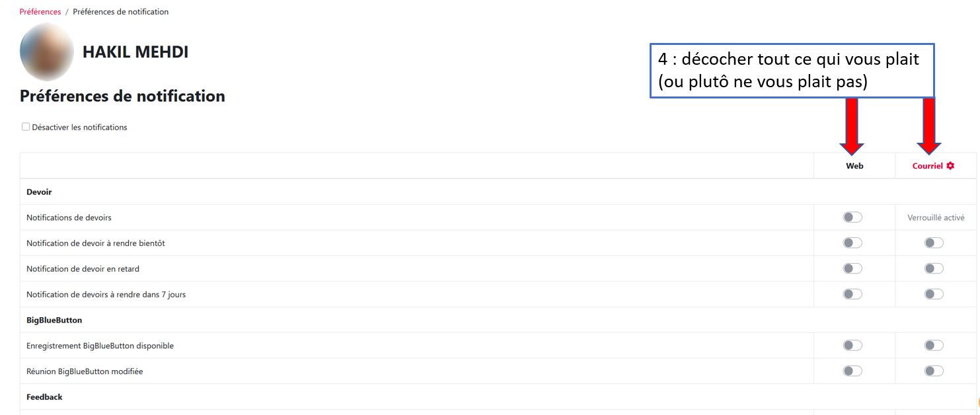This screenshot has width=980, height=415.
Task: Click the Verrouillé activé label
Action: click(x=936, y=217)
